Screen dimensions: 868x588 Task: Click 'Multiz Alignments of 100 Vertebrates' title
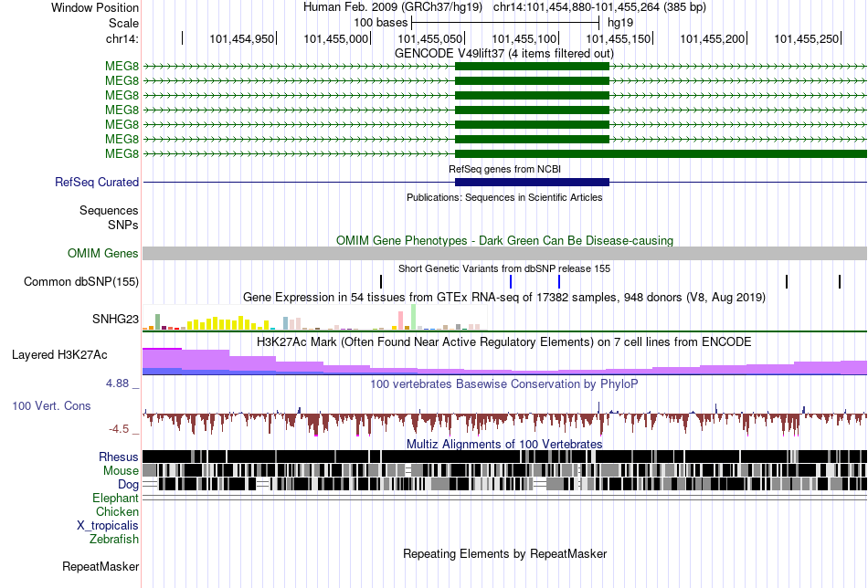tap(504, 444)
